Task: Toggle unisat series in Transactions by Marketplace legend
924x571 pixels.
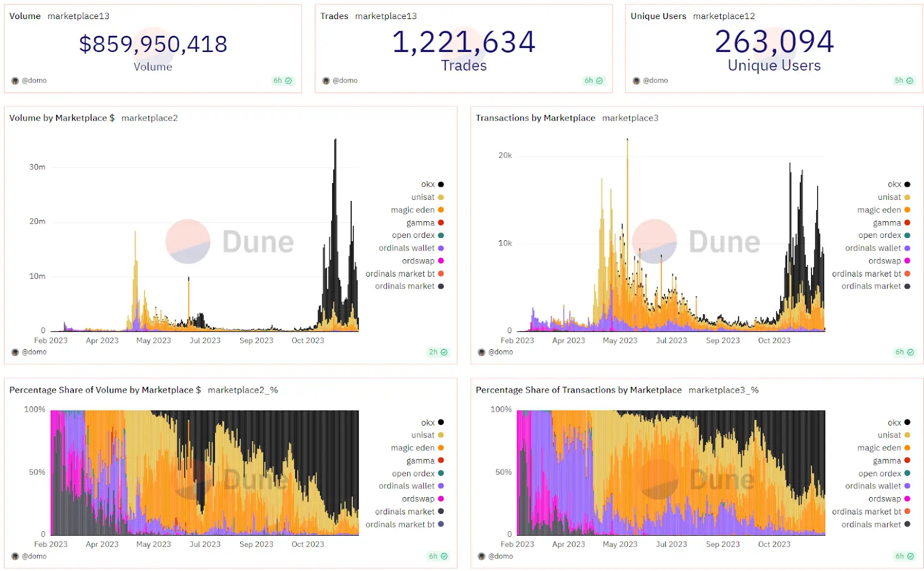Action: point(894,197)
